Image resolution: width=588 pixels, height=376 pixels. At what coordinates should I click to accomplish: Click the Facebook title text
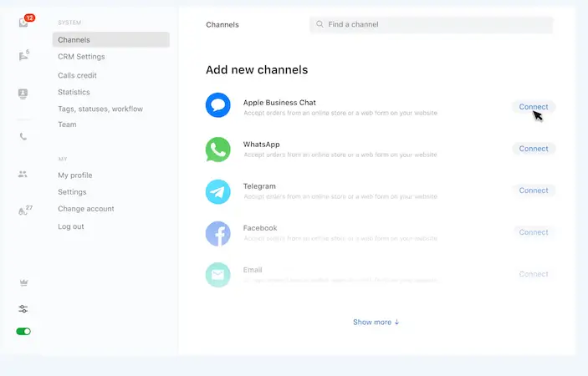click(x=260, y=228)
